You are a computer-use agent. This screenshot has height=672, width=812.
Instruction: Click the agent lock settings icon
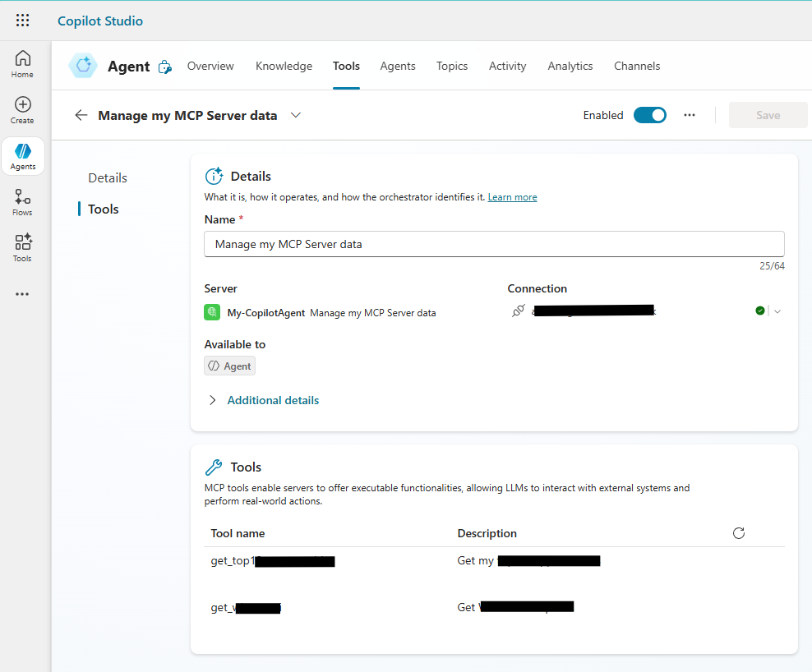point(164,67)
